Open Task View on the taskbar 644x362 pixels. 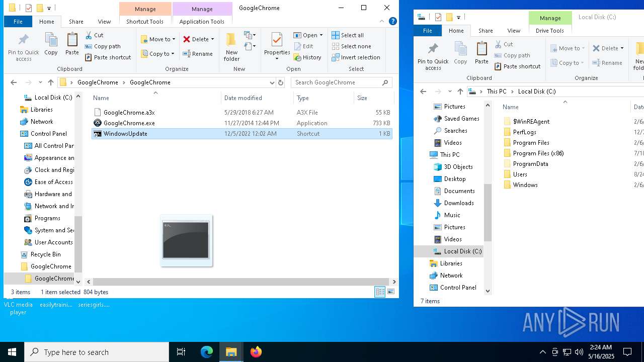coord(181,352)
